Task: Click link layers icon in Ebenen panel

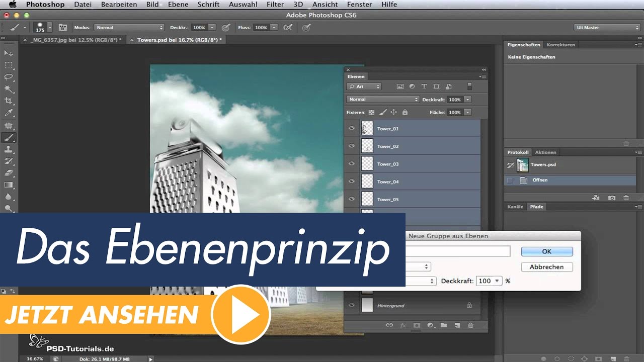Action: point(389,325)
